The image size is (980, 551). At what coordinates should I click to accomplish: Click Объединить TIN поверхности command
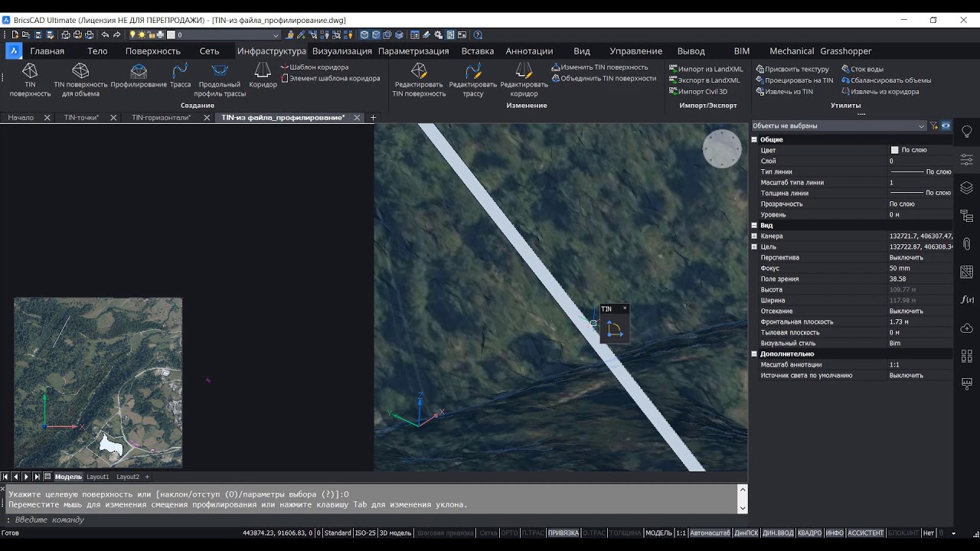[604, 78]
